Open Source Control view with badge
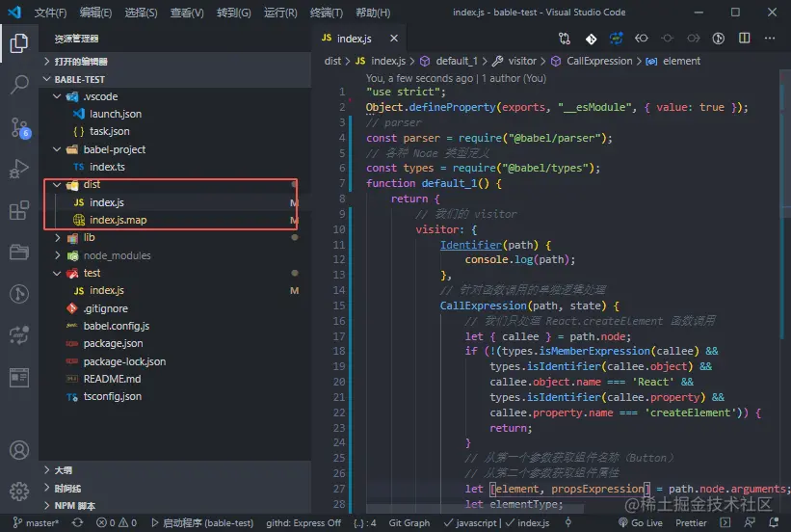Screen dimensions: 791x532 tap(20, 127)
